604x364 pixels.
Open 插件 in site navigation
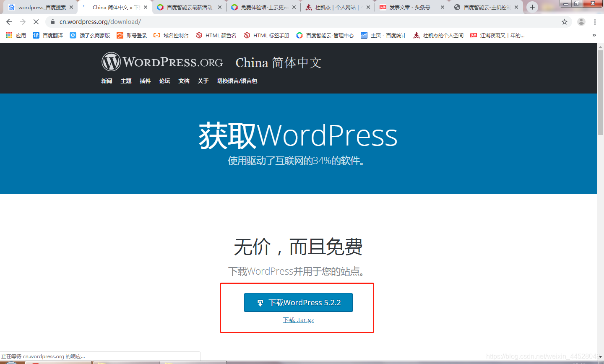pyautogui.click(x=145, y=81)
